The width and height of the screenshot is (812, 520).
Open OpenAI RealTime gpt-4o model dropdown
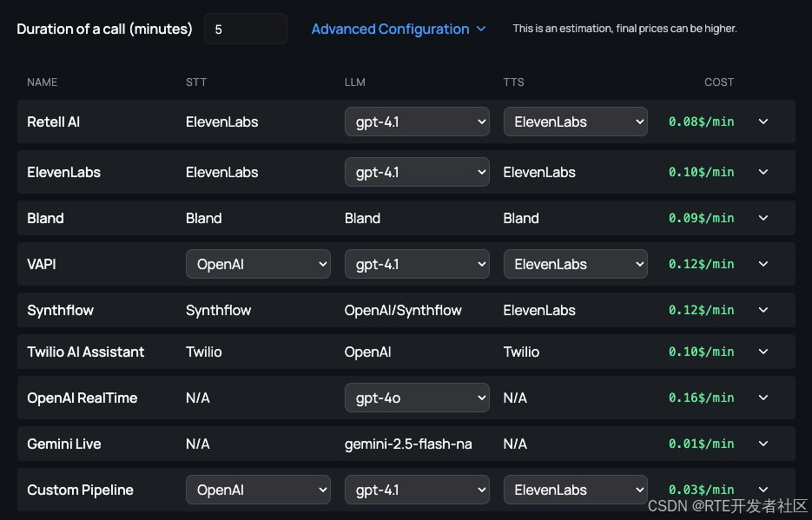[x=417, y=398]
